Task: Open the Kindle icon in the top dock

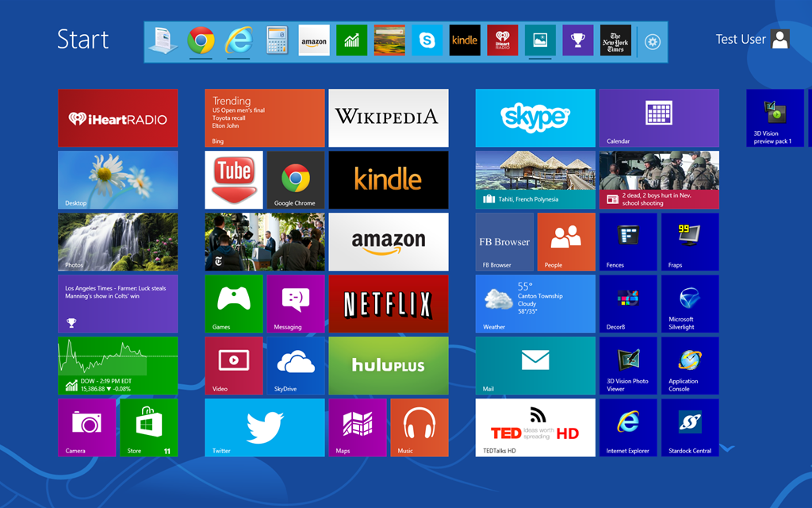Action: (x=465, y=40)
